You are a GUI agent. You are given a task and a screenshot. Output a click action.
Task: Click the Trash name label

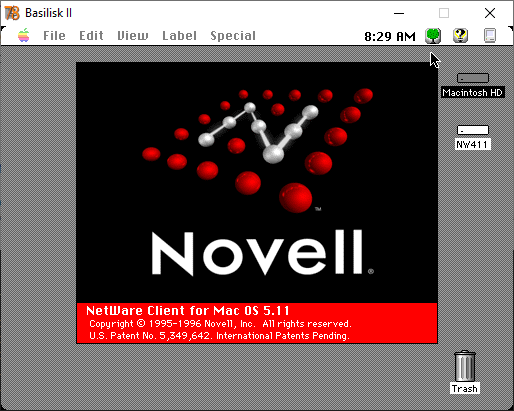[465, 388]
